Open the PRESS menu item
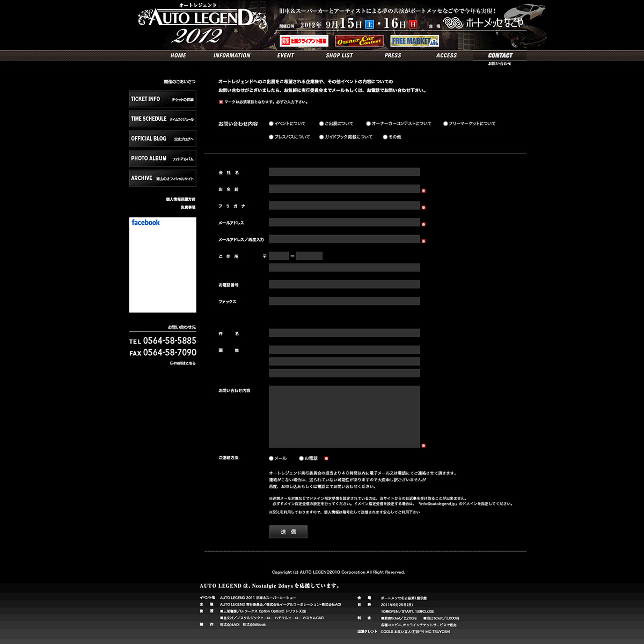The width and height of the screenshot is (644, 644). coord(393,55)
